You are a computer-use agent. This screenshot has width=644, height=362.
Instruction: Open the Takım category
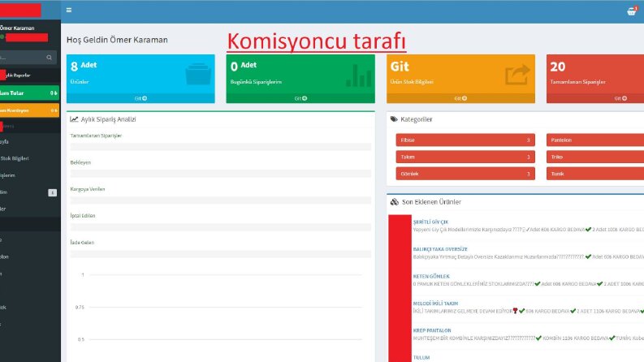pos(465,157)
